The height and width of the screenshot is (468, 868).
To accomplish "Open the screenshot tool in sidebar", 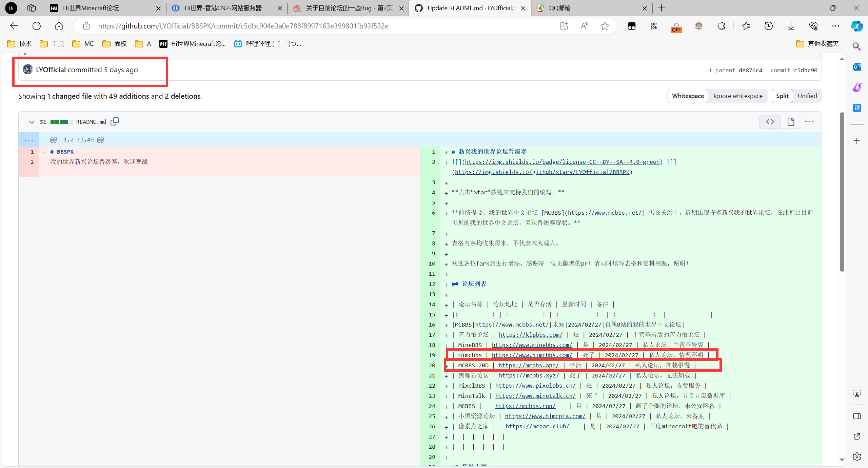I will [857, 393].
